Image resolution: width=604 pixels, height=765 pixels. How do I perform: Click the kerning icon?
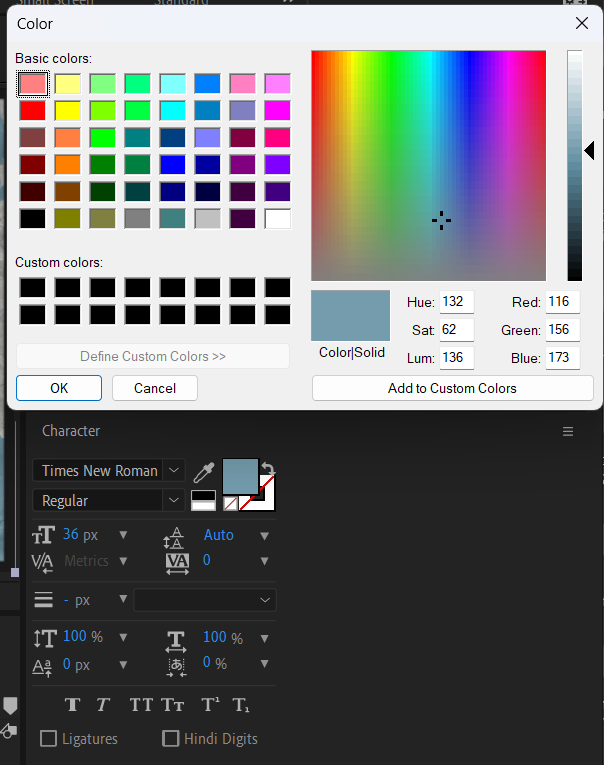[42, 563]
